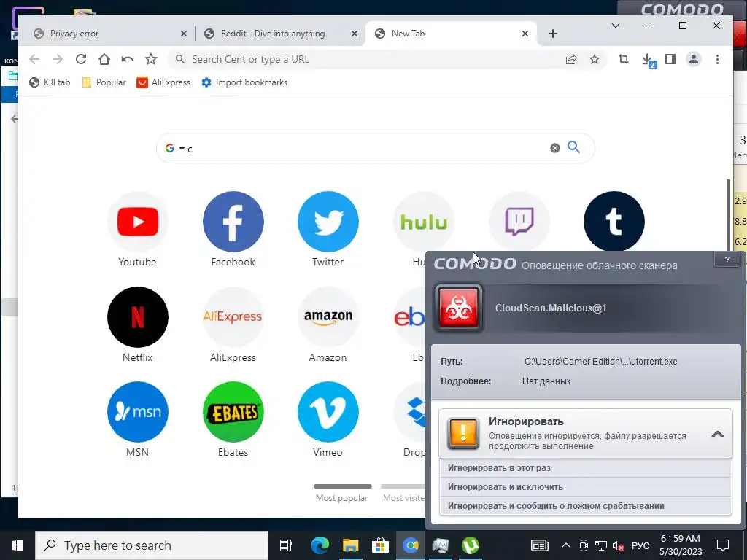
Task: Open the AliExpress bookmark
Action: click(x=163, y=82)
